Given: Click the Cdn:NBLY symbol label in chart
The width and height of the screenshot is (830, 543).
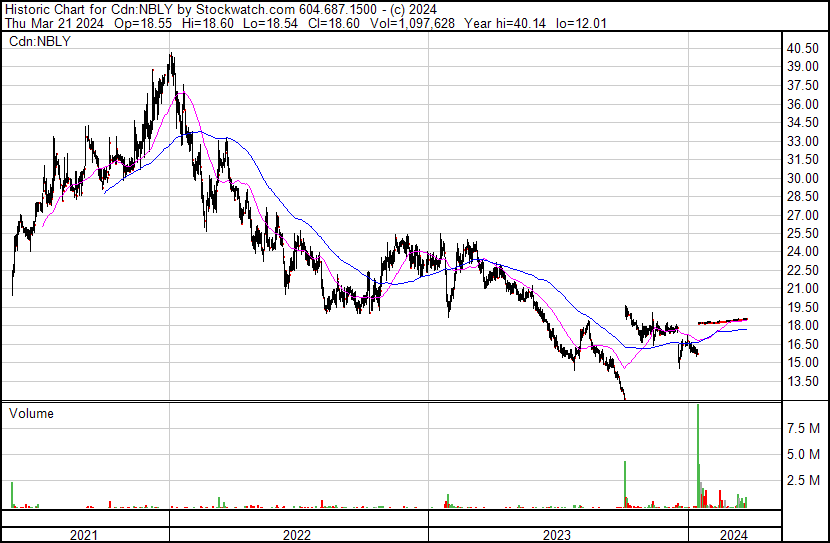Looking at the screenshot, I should [40, 41].
